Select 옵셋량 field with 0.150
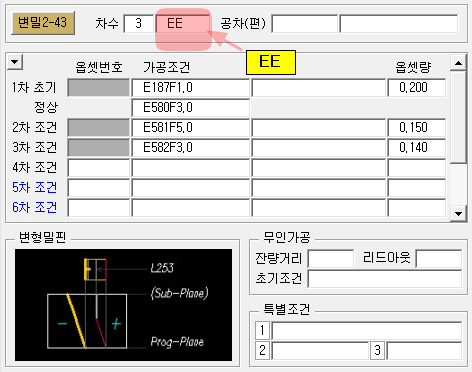 click(417, 128)
